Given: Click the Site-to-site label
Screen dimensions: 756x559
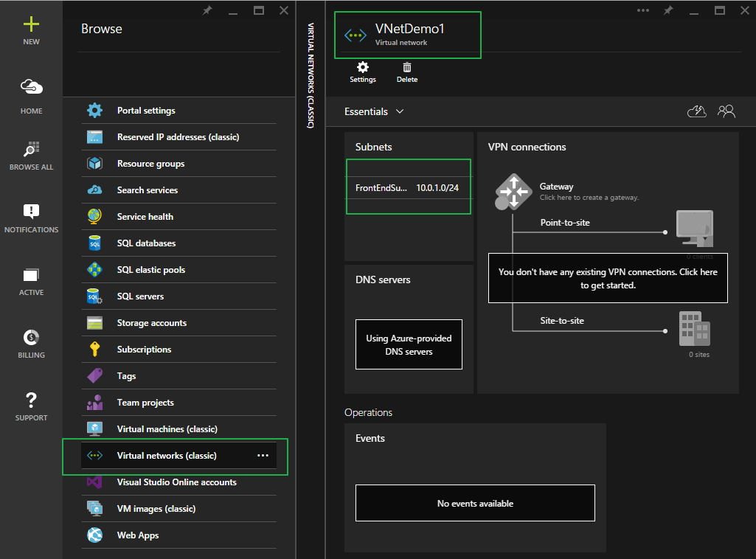Looking at the screenshot, I should click(x=562, y=321).
